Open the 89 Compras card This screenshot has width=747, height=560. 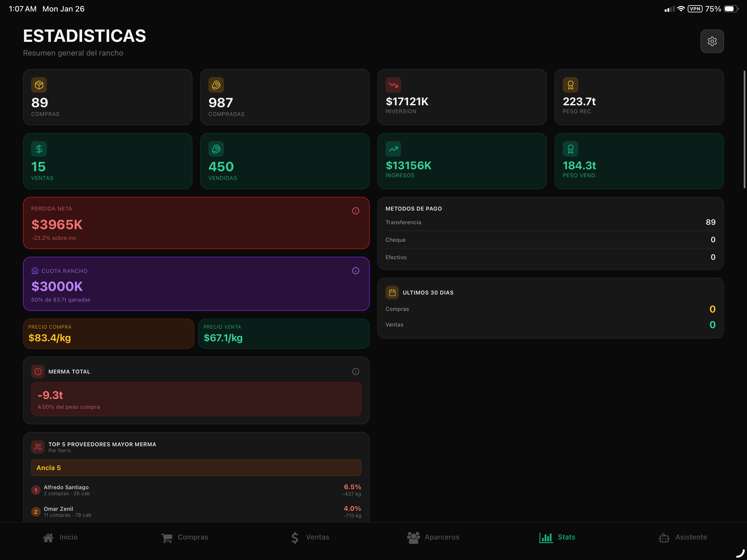pos(108,97)
